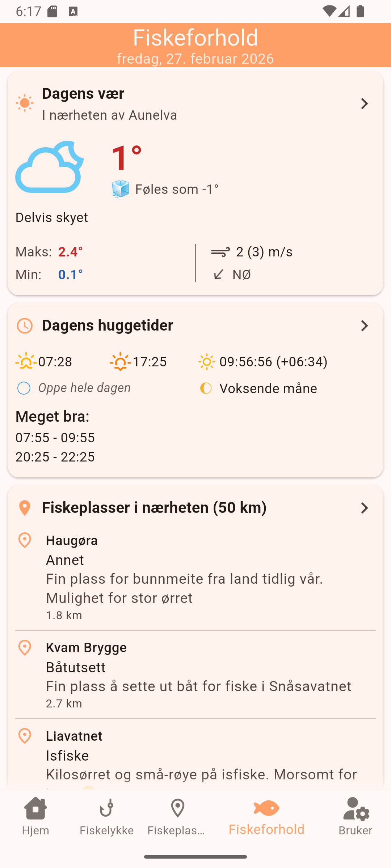
Task: Expand Dagens huggetider details chevron
Action: point(364,326)
